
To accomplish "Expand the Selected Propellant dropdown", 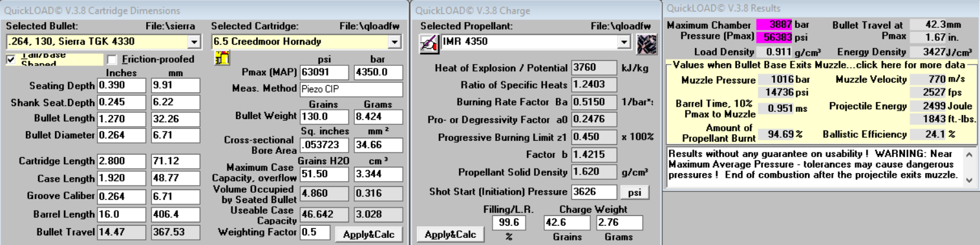I will click(624, 42).
